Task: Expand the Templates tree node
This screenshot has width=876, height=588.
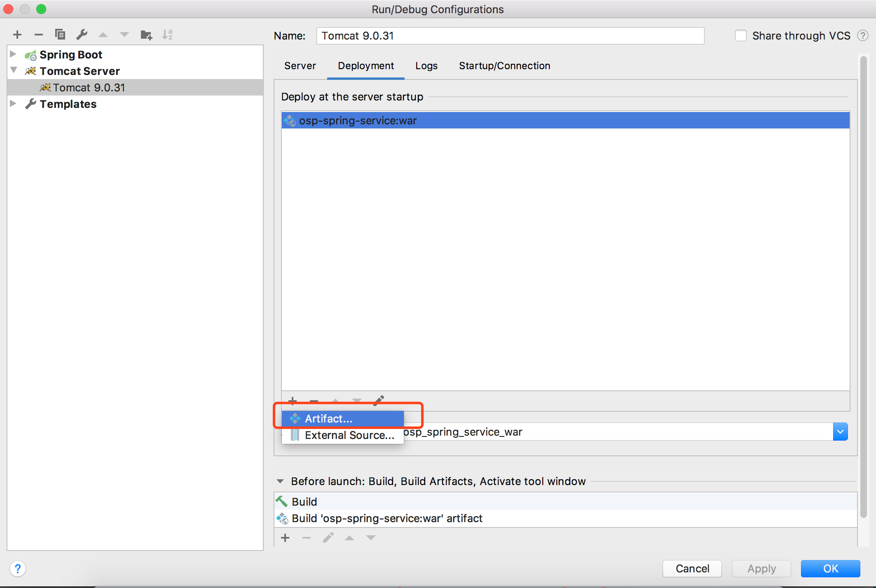Action: (x=13, y=103)
